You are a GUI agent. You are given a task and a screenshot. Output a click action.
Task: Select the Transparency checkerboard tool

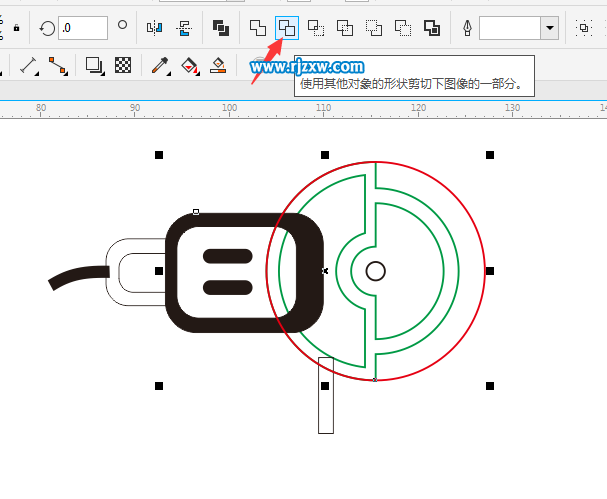123,66
